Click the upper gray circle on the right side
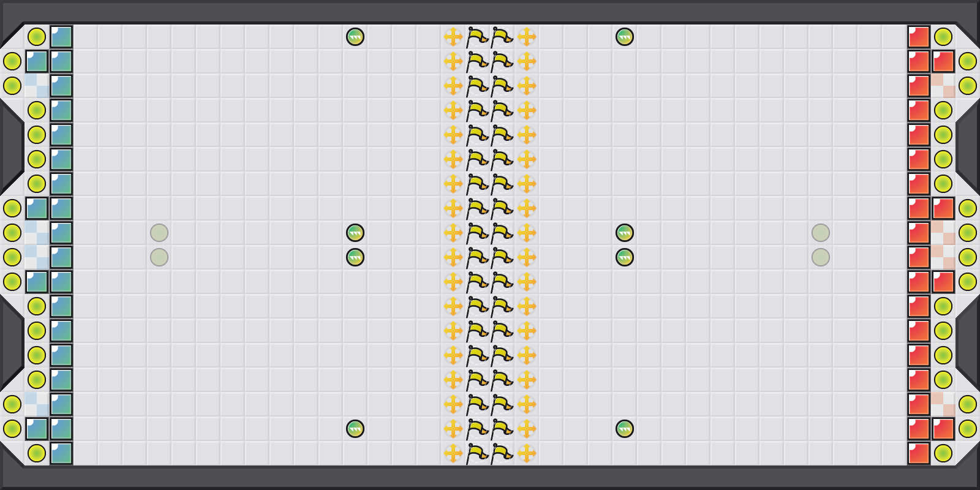This screenshot has height=490, width=980. point(821,233)
